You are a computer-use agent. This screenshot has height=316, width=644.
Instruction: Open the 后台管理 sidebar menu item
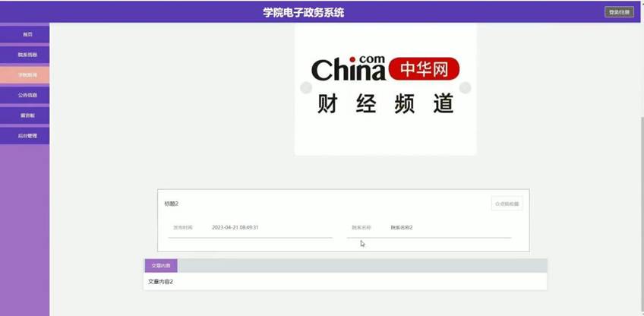point(24,136)
